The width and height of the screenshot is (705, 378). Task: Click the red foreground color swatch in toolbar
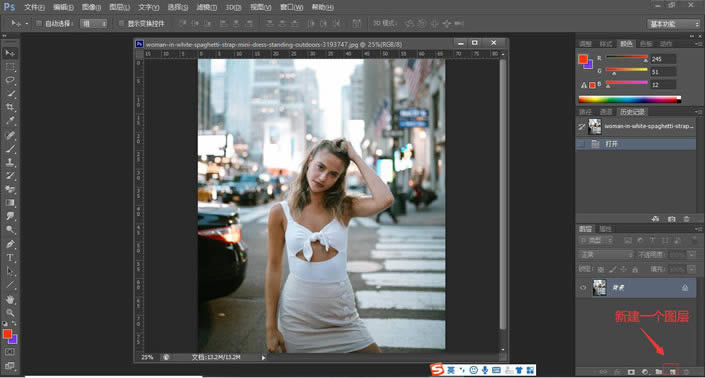(7, 334)
